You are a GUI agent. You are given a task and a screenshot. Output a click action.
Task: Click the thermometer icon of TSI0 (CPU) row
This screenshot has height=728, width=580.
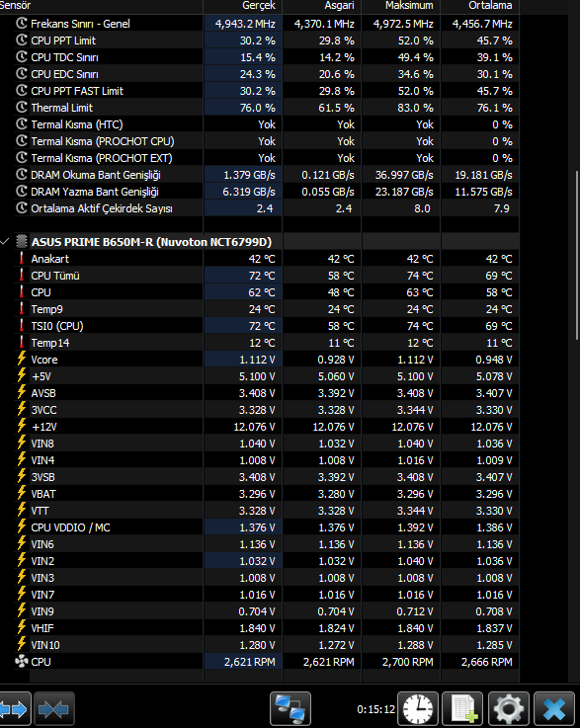click(x=22, y=325)
